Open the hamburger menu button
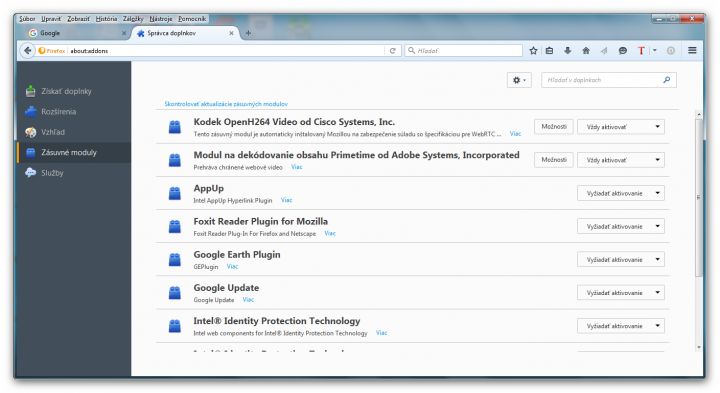The image size is (720, 393). [692, 51]
